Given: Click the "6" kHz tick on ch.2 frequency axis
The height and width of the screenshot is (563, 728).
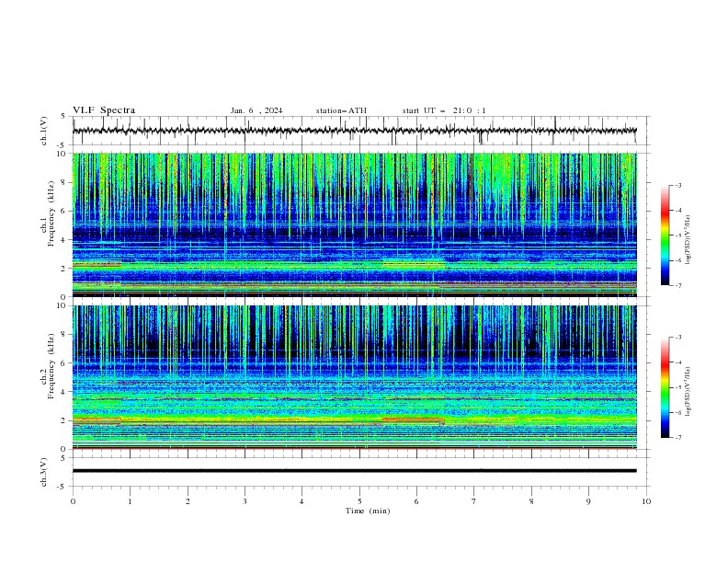Looking at the screenshot, I should [64, 363].
